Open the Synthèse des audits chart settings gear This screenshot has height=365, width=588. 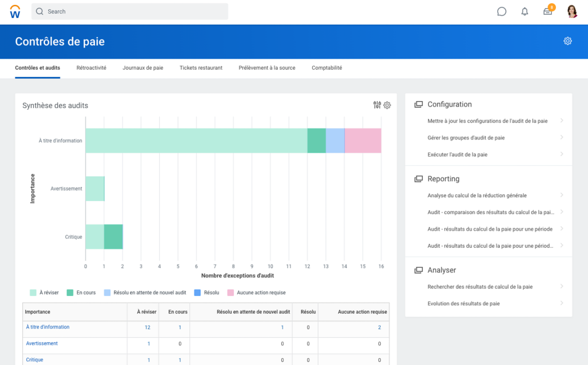click(387, 105)
